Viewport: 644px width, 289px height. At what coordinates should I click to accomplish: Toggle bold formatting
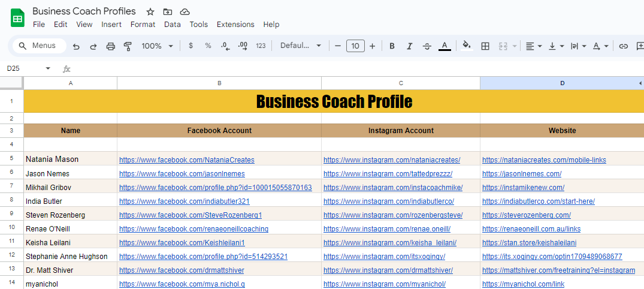(392, 46)
